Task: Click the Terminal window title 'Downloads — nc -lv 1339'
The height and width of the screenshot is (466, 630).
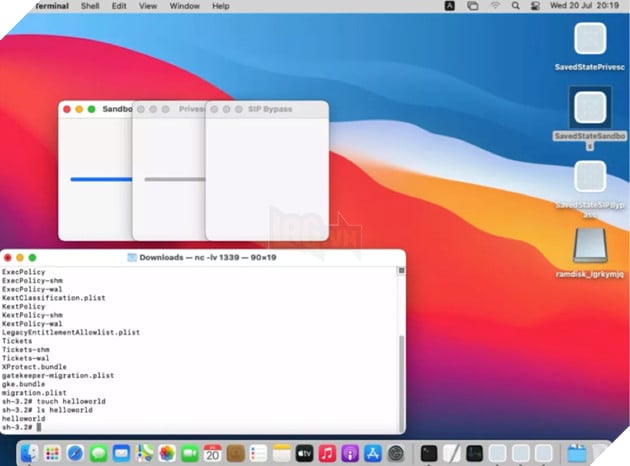Action: (x=208, y=258)
